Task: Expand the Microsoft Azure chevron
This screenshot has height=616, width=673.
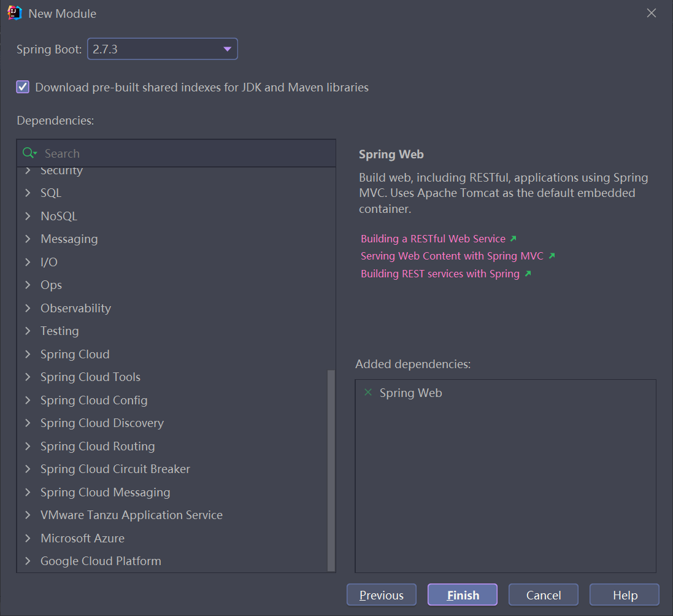Action: point(28,538)
